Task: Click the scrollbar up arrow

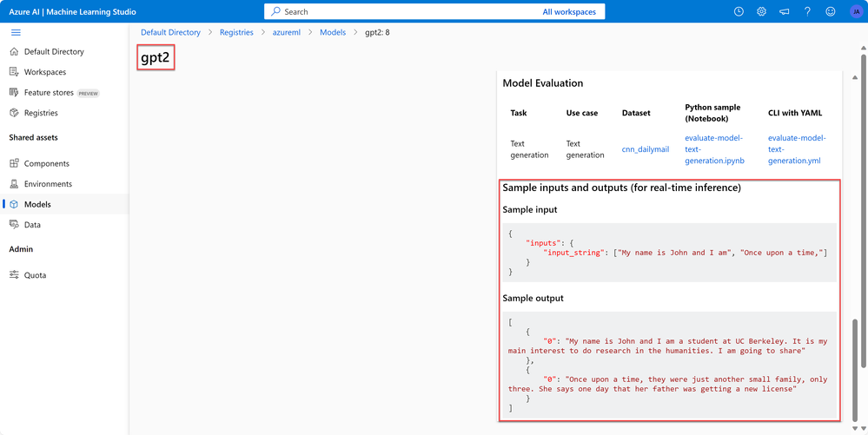Action: 863,49
